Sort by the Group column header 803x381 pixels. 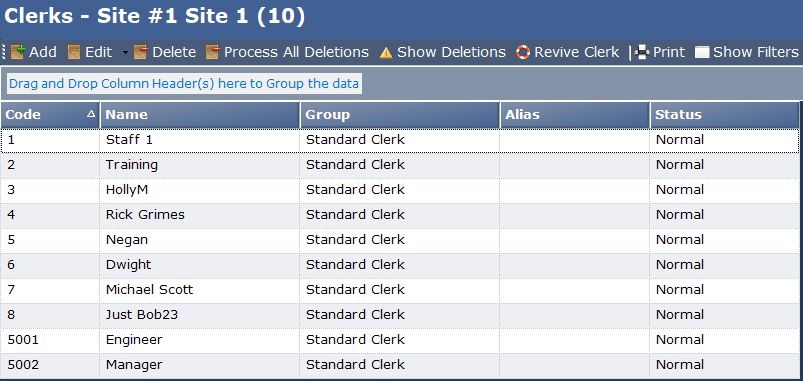click(400, 115)
